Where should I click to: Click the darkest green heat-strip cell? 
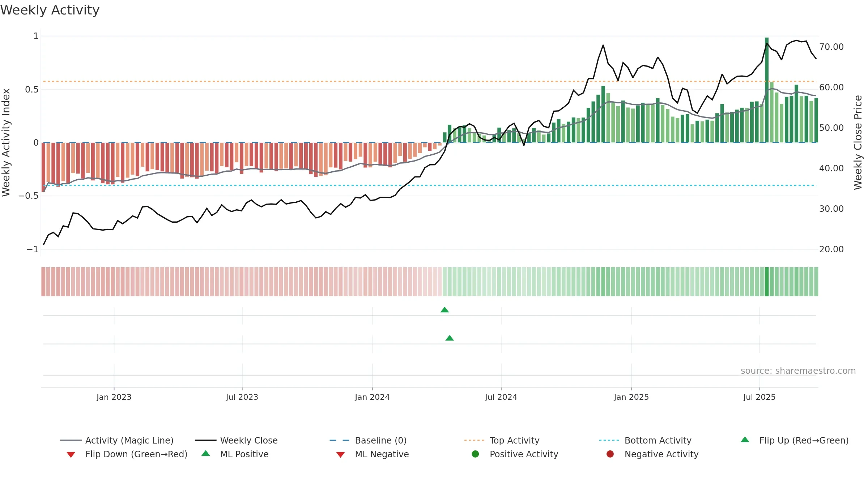tap(767, 282)
